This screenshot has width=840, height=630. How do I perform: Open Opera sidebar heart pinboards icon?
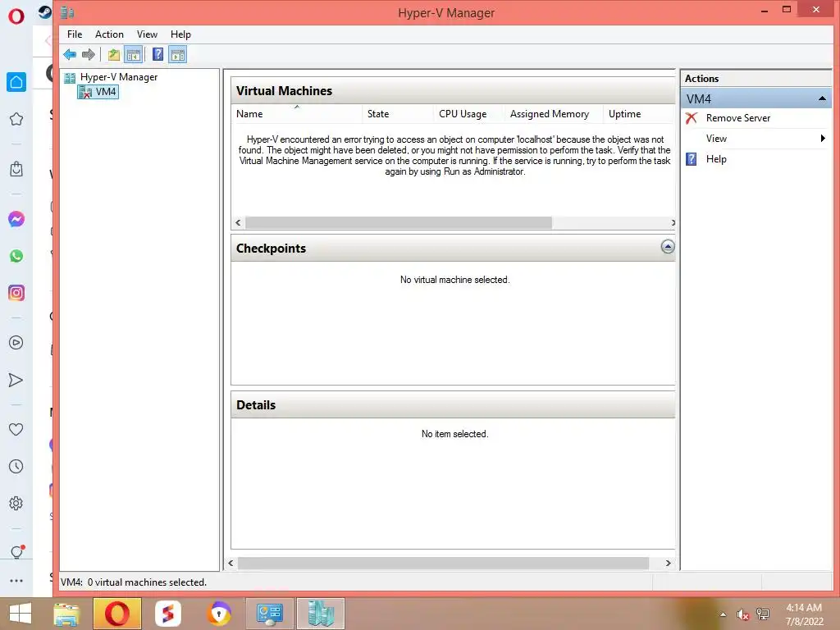tap(16, 429)
